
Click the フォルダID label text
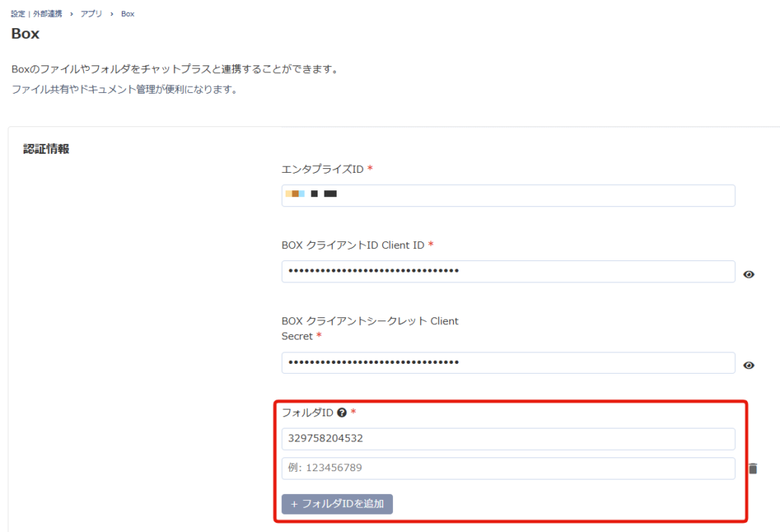pos(308,413)
